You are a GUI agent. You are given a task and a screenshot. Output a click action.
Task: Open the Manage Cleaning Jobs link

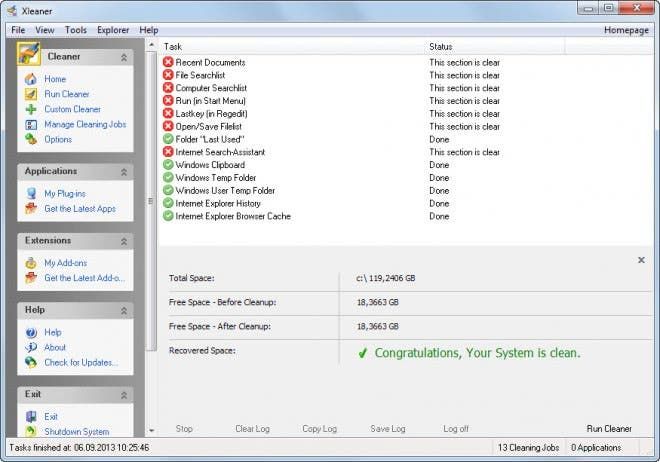[85, 125]
